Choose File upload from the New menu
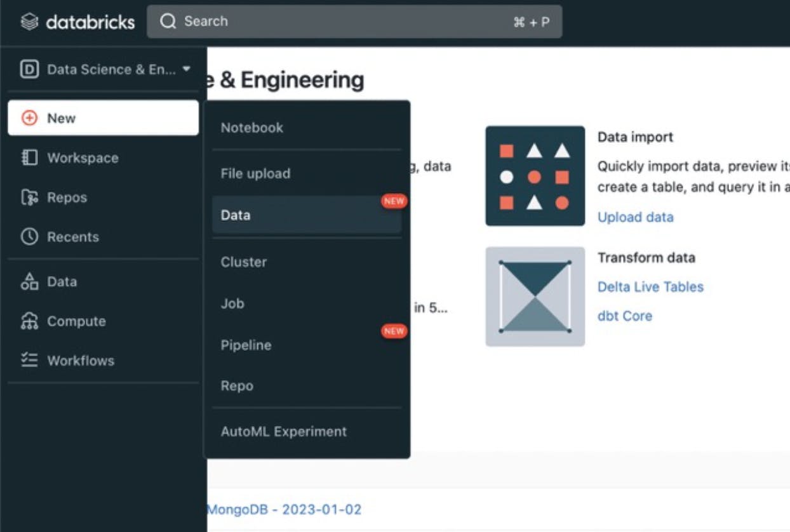790x532 pixels. coord(255,173)
